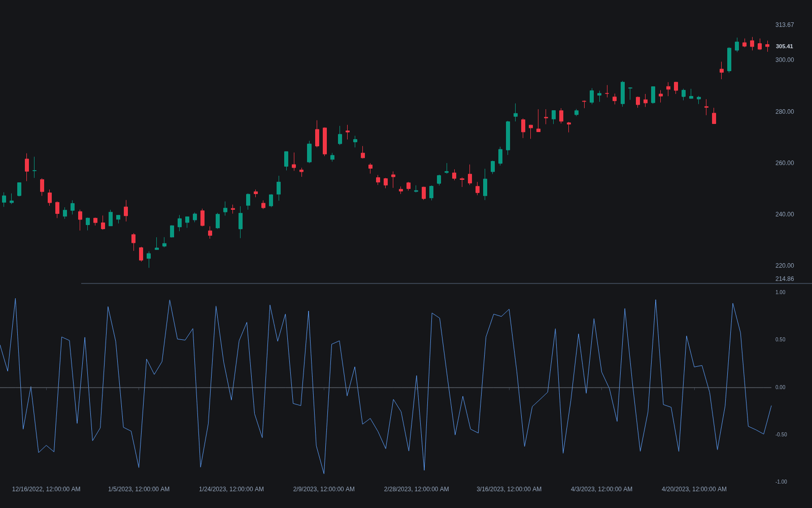
Task: Click the 1.00 oscillator scale label
Action: point(780,292)
